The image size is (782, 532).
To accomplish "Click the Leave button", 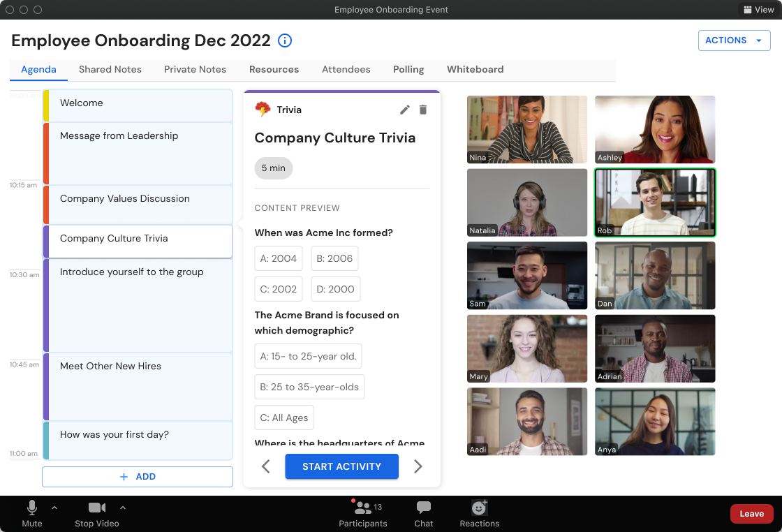I will pyautogui.click(x=751, y=513).
